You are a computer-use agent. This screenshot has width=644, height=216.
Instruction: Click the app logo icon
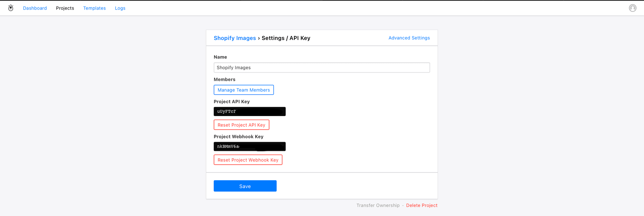pos(11,8)
